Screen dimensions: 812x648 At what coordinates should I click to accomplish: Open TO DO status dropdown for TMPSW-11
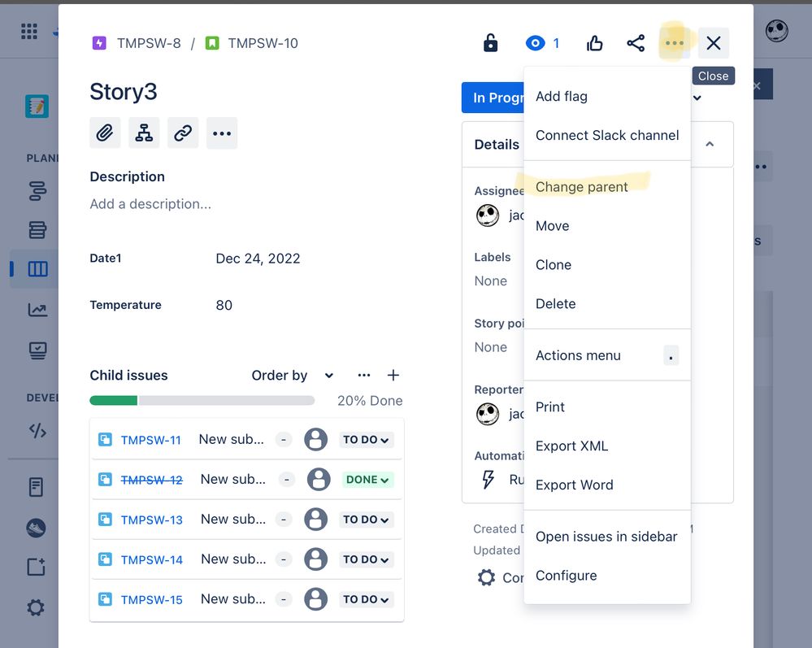point(366,440)
